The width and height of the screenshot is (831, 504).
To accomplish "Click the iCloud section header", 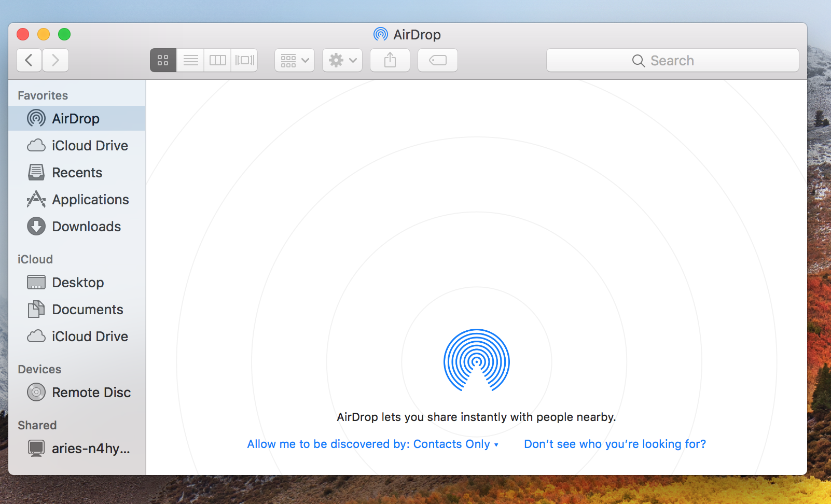I will 35,259.
